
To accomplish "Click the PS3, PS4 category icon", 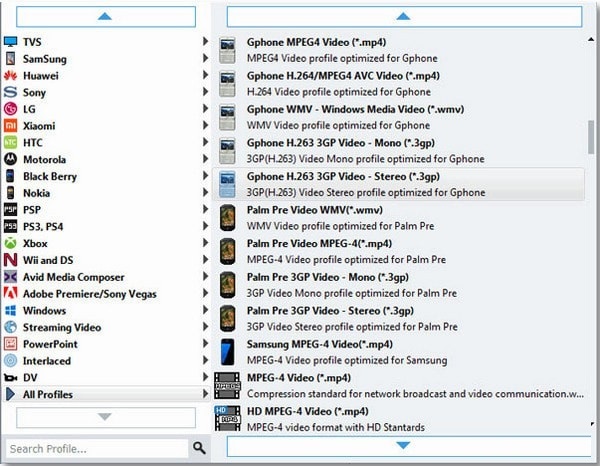I will [10, 226].
